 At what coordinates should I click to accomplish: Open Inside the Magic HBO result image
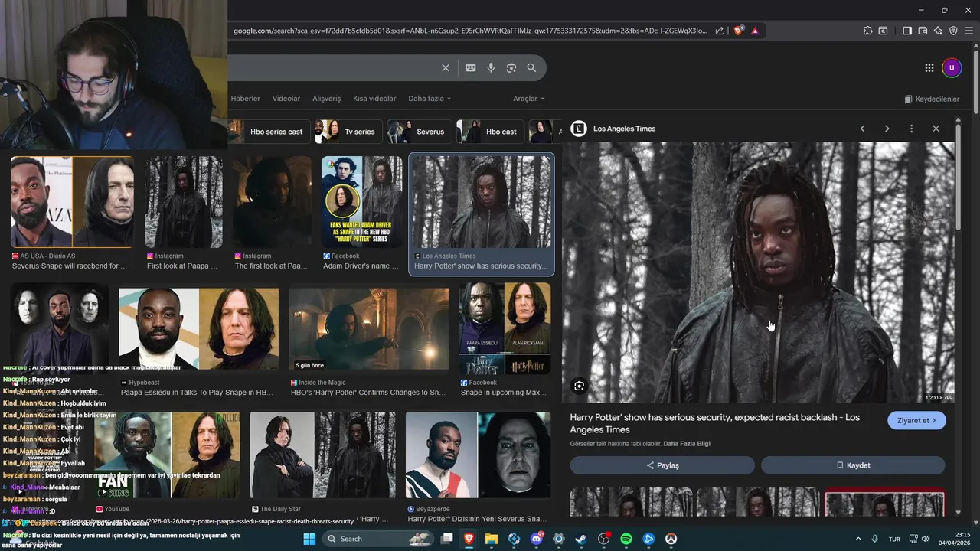[x=368, y=331]
